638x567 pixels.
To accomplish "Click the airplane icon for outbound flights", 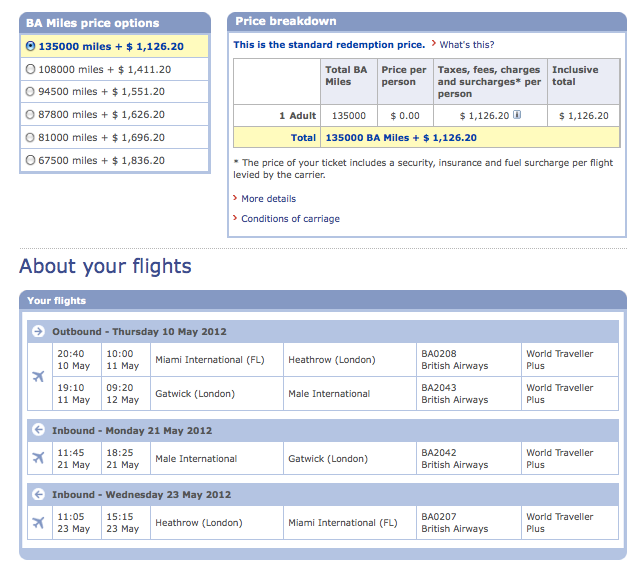I will tap(38, 376).
